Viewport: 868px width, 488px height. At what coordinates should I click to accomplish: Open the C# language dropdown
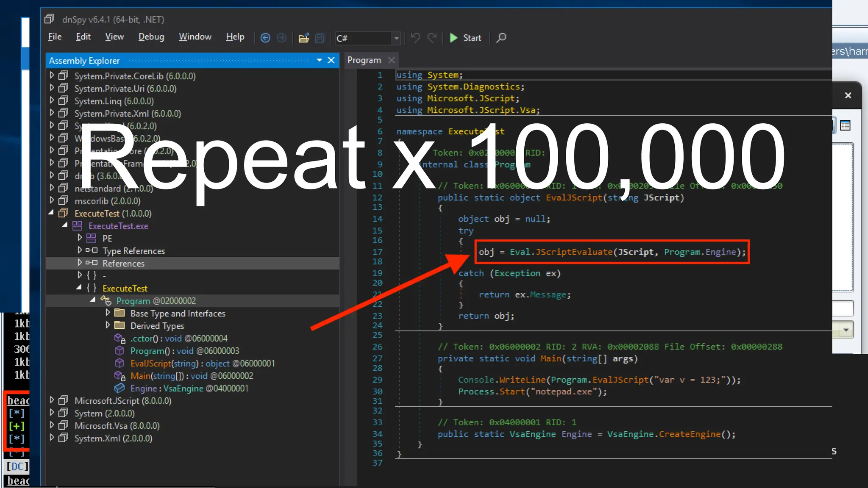point(396,39)
